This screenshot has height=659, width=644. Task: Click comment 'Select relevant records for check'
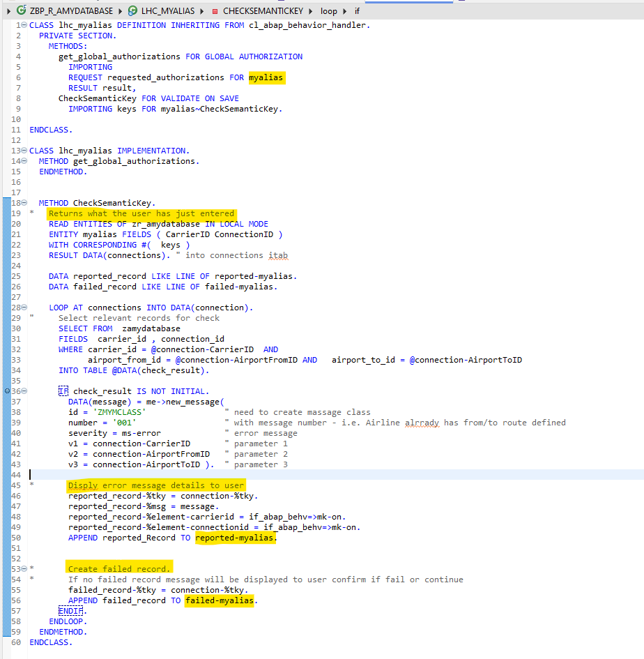coord(139,318)
